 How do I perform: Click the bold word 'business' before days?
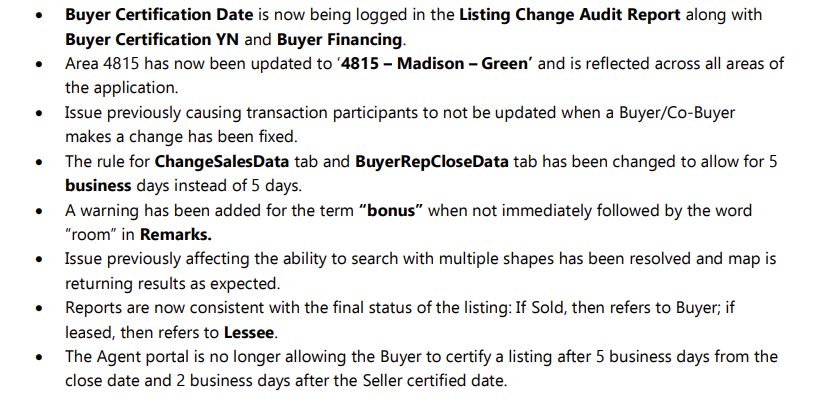98,185
